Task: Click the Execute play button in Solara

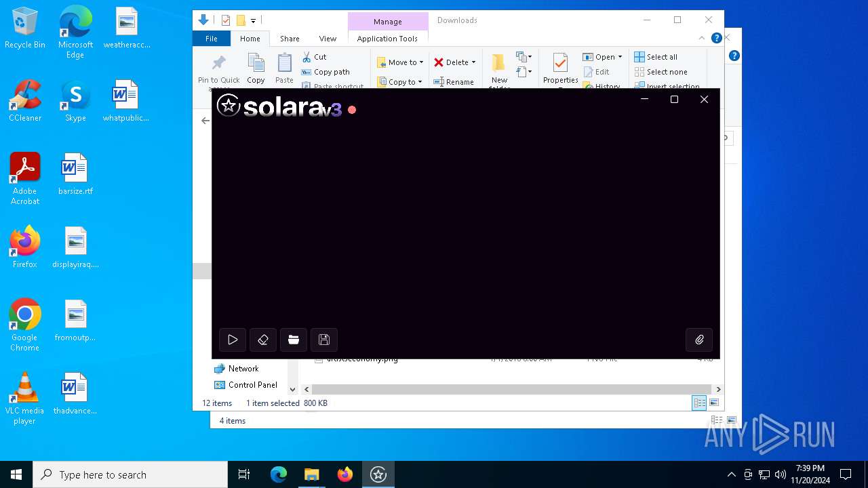Action: pyautogui.click(x=233, y=340)
